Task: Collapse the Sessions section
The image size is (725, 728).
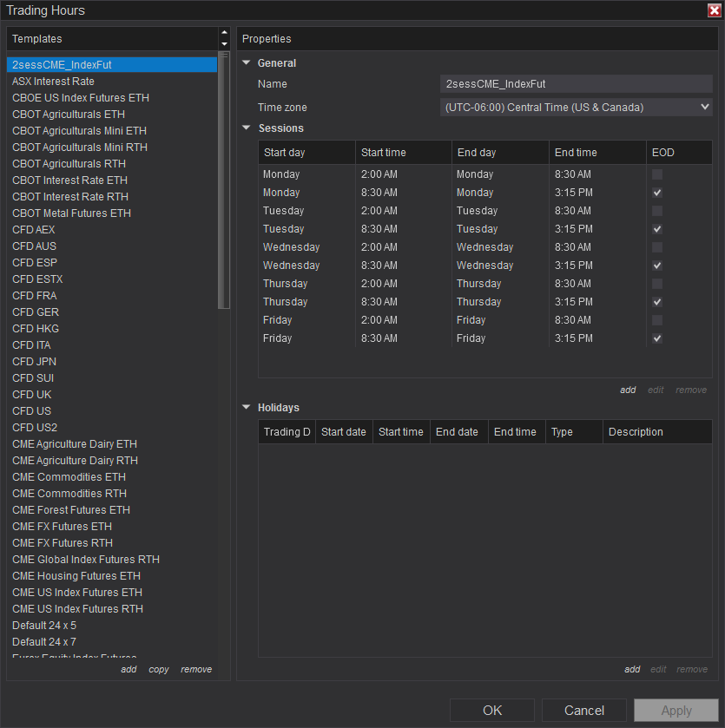Action: [247, 128]
